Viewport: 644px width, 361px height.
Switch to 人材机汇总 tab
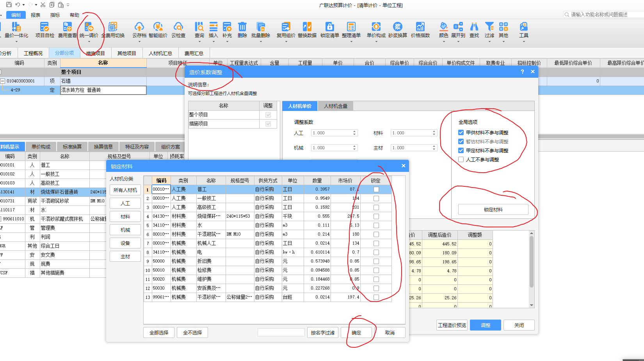pos(160,53)
